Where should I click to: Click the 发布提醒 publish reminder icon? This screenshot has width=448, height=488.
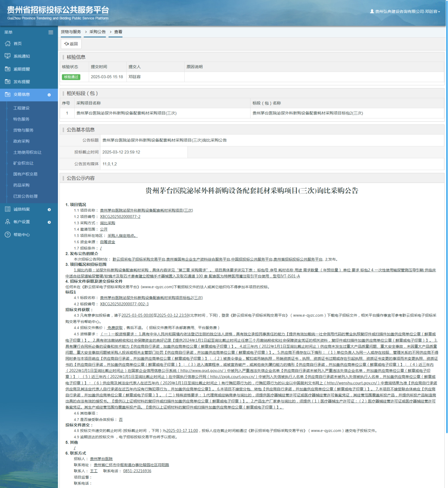(7, 81)
